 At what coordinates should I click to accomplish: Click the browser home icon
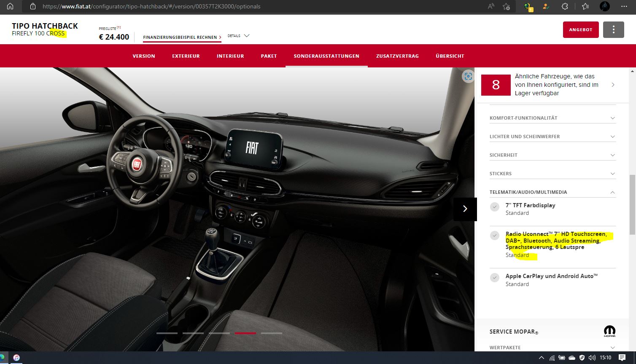[x=10, y=6]
